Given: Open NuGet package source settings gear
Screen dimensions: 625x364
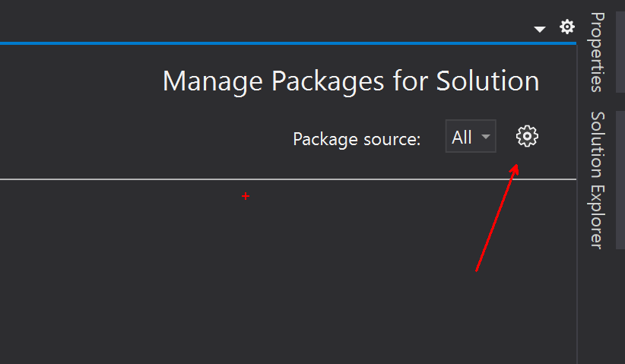Looking at the screenshot, I should [x=527, y=137].
